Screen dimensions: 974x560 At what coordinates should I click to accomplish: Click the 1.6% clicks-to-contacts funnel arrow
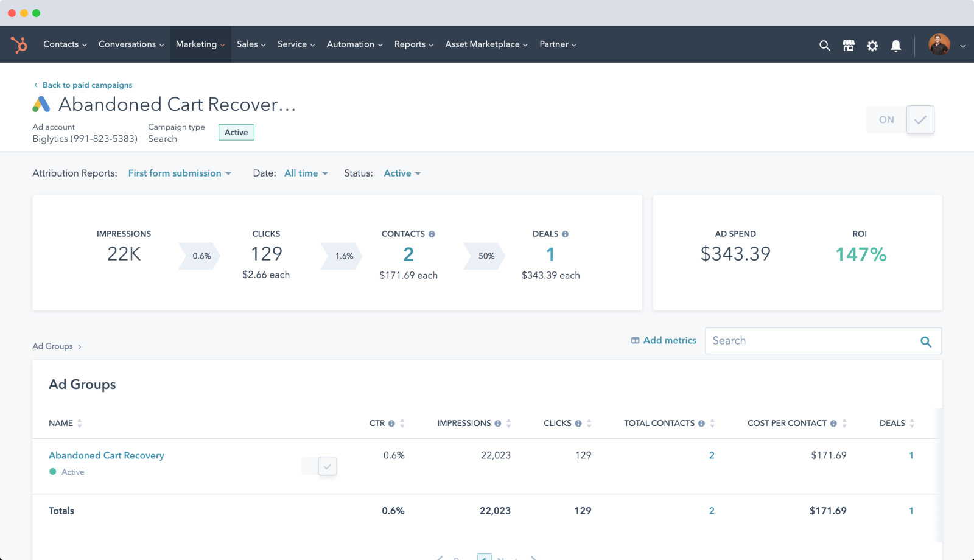[342, 256]
